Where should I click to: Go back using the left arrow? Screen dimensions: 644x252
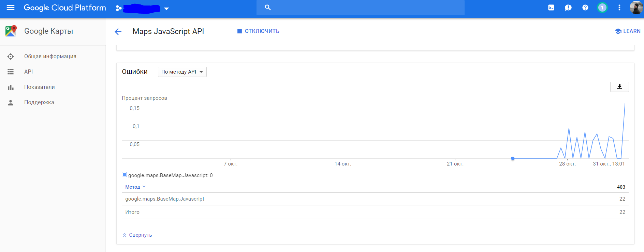tap(118, 32)
